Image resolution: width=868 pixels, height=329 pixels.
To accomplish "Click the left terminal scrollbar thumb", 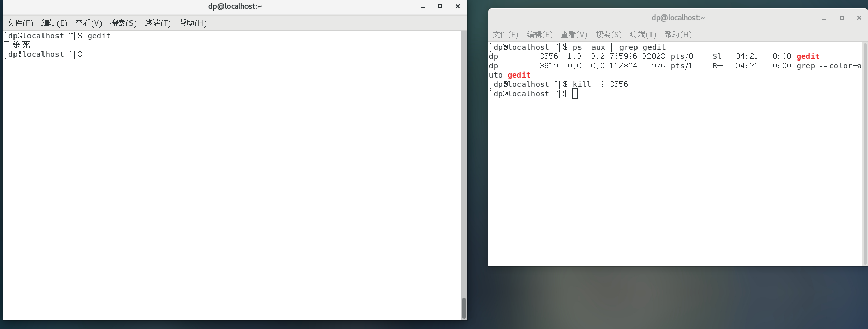I will pyautogui.click(x=464, y=308).
